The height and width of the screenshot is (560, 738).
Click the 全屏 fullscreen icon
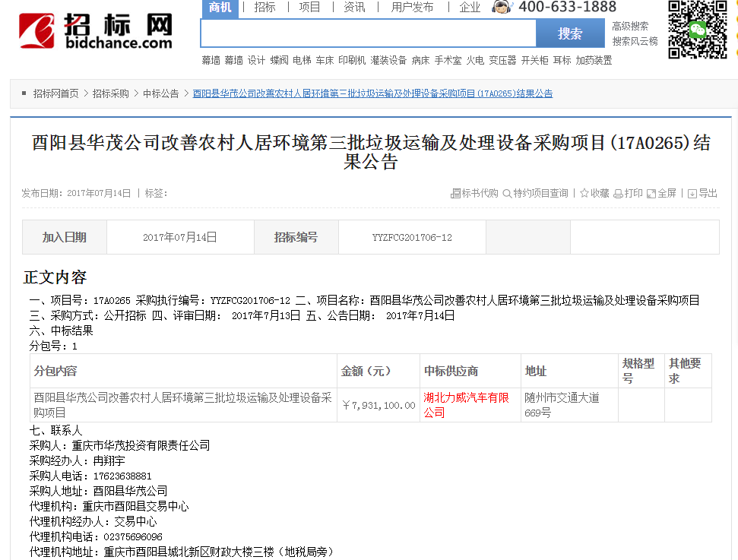pyautogui.click(x=651, y=194)
